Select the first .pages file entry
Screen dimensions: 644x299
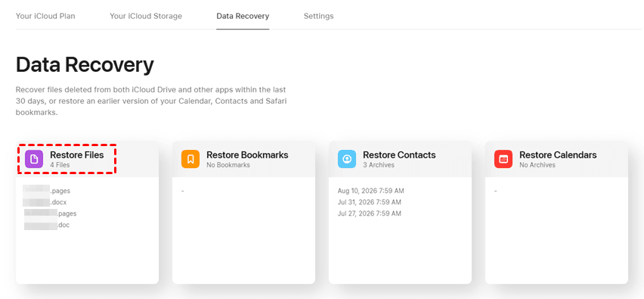47,191
